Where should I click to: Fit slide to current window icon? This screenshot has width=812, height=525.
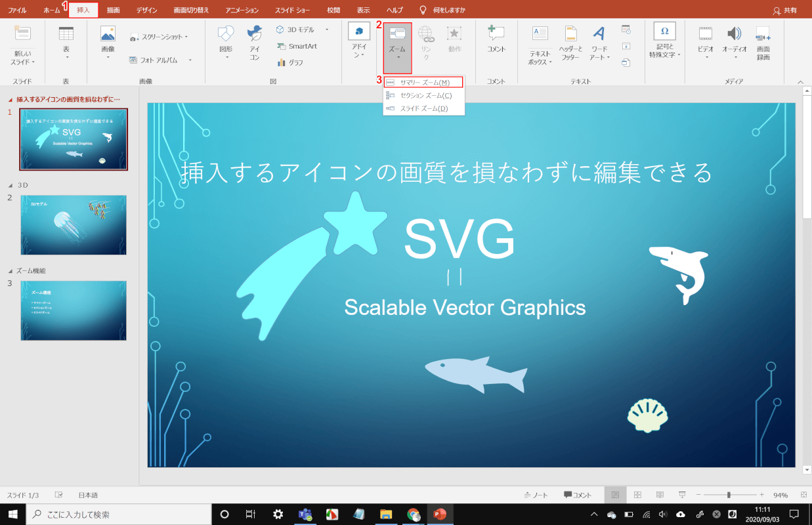click(803, 495)
